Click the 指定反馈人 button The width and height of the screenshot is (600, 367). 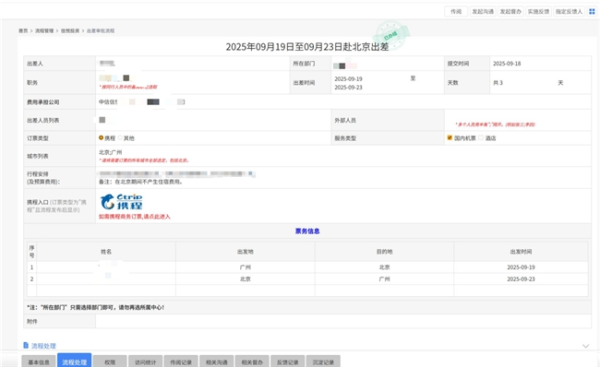pyautogui.click(x=569, y=11)
